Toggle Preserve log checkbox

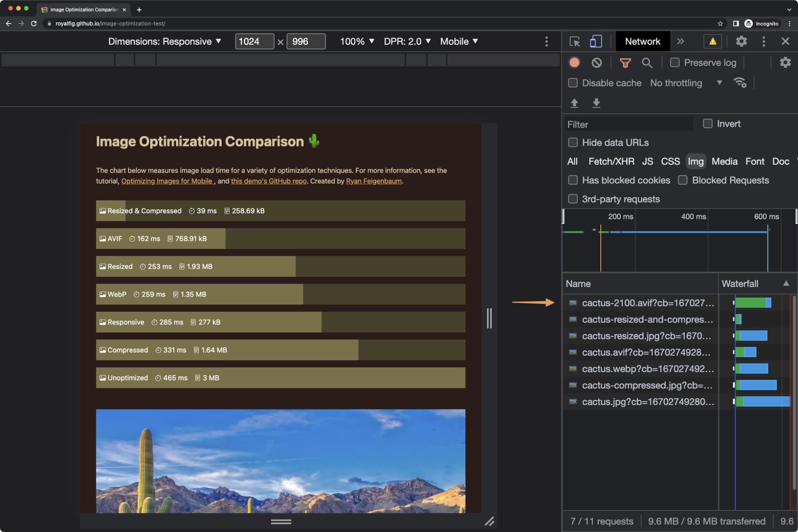coord(675,62)
